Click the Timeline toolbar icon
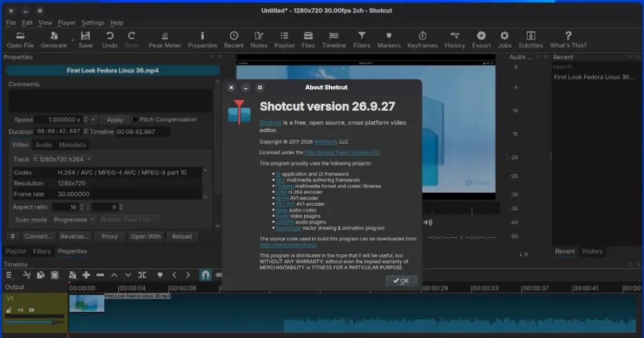The height and width of the screenshot is (338, 644). [x=334, y=36]
